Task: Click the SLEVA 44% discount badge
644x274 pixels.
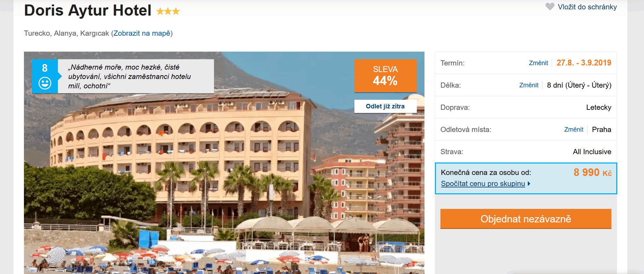Action: coord(385,76)
